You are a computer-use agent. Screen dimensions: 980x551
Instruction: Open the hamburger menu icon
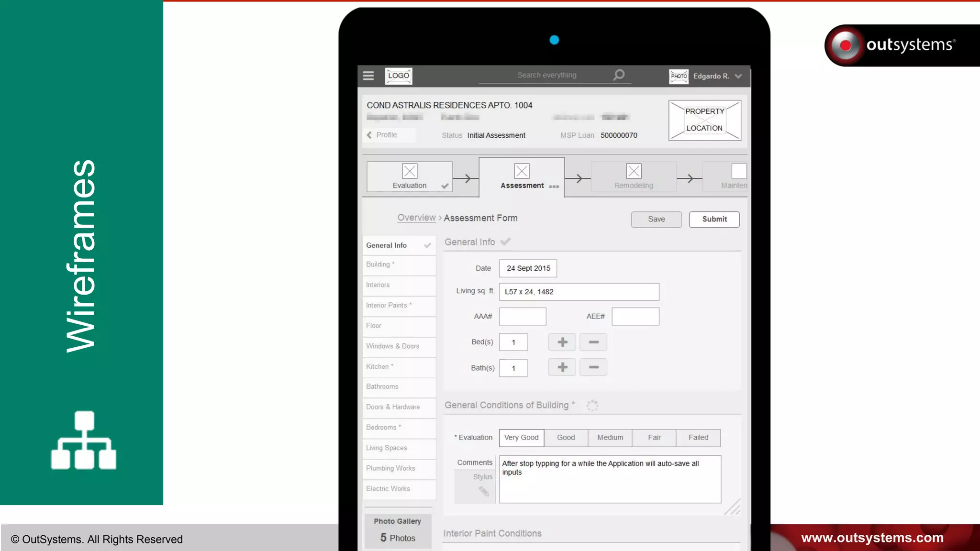(368, 76)
